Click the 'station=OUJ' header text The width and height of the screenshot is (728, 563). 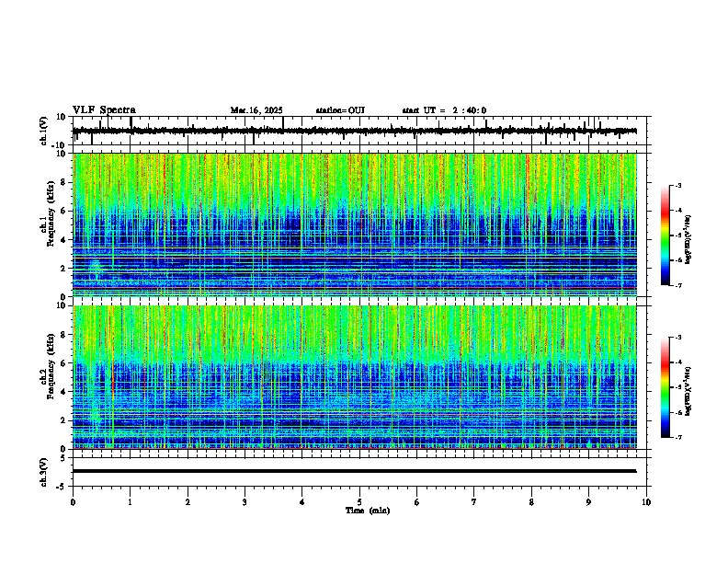340,110
